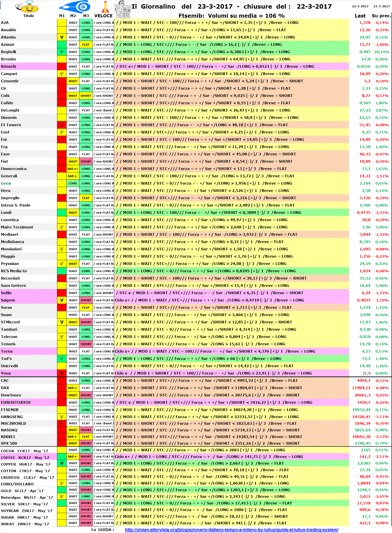Select the VELOCE column header

click(104, 16)
